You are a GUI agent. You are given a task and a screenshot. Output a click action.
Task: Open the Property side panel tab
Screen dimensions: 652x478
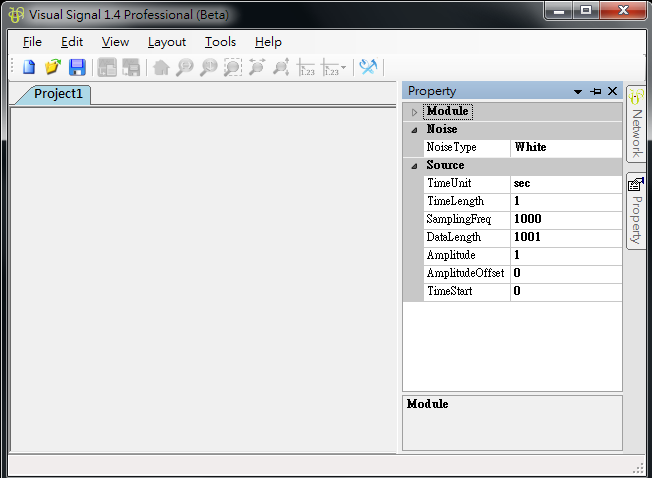(x=636, y=210)
